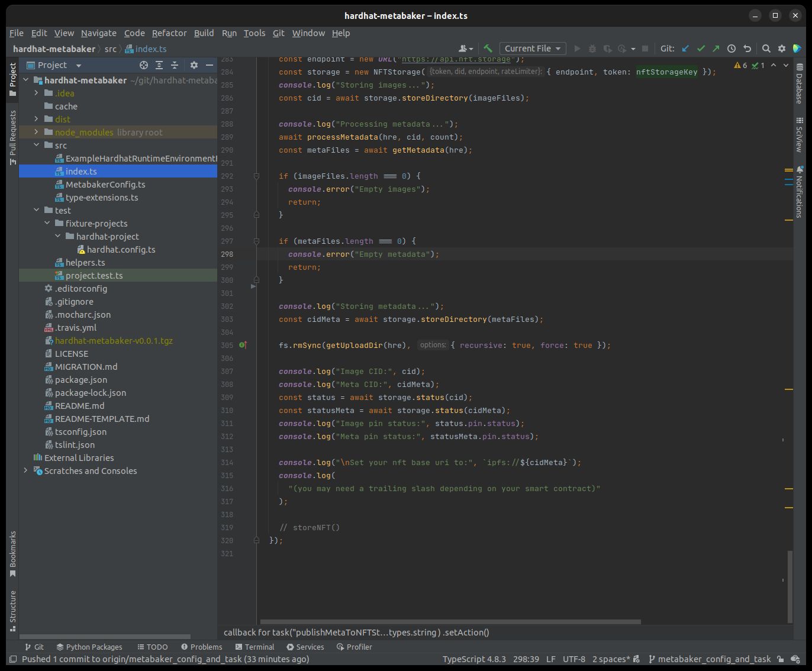Click the Git Rollback icon
The width and height of the screenshot is (812, 671).
(x=747, y=49)
